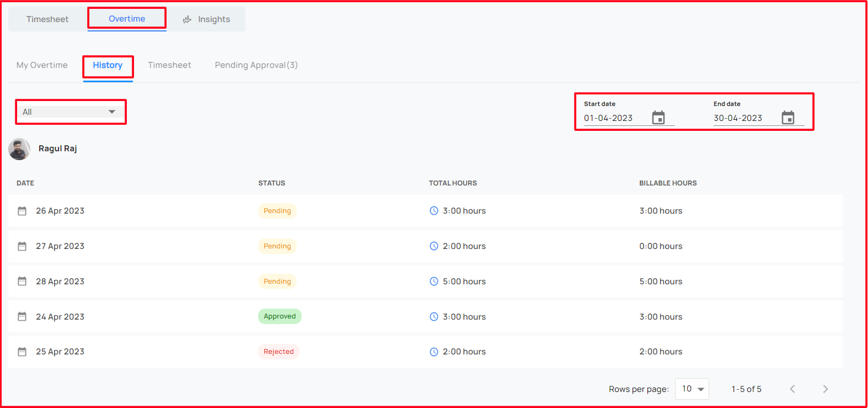Open the End date calendar picker icon
Screen dimensions: 868x408
pos(788,118)
